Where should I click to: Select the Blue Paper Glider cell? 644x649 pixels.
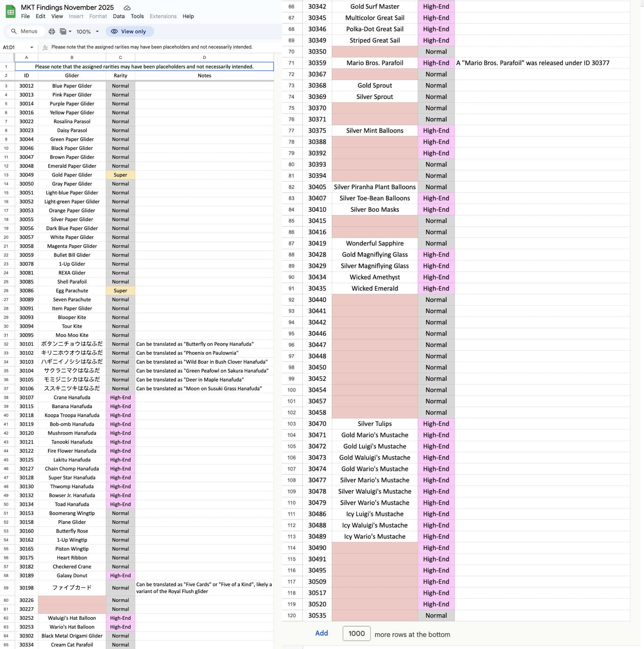(x=72, y=86)
